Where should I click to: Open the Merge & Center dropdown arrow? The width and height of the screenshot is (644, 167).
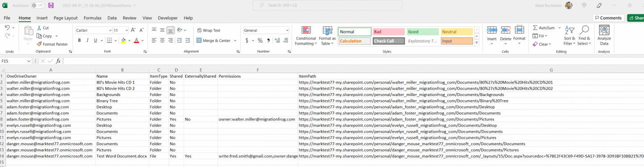235,41
